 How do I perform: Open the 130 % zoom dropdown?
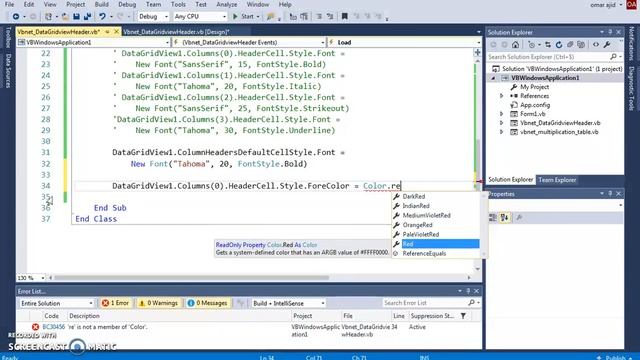click(31, 278)
